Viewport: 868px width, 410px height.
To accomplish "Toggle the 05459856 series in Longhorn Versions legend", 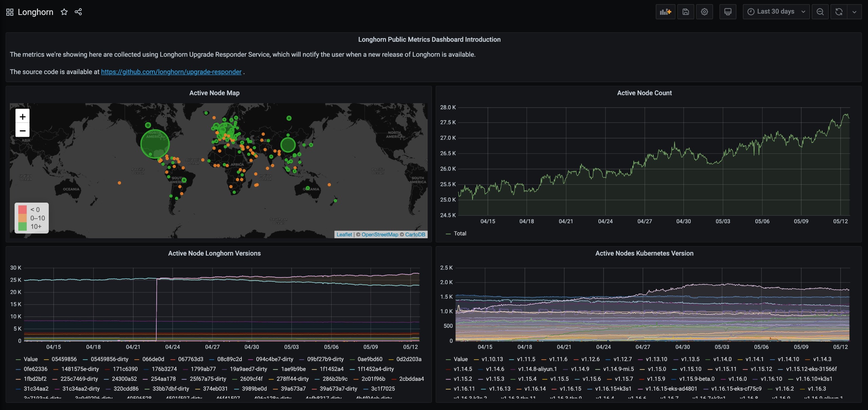I will click(x=64, y=359).
